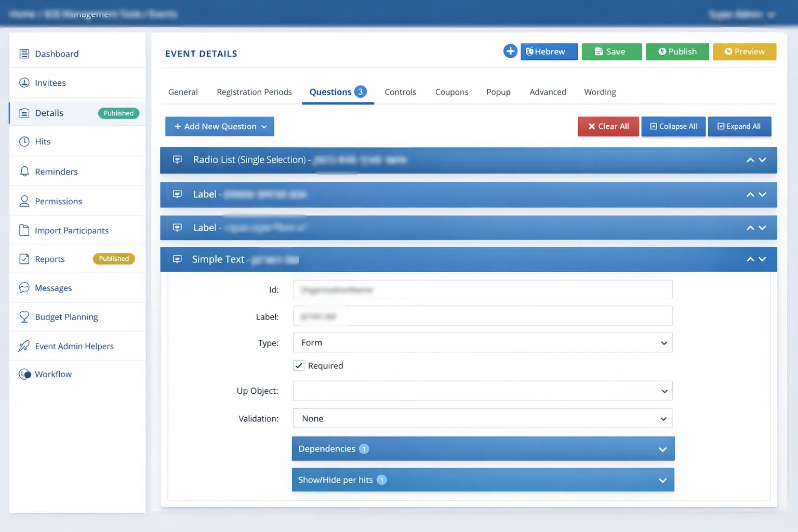Select the Reminders bell icon

[24, 171]
